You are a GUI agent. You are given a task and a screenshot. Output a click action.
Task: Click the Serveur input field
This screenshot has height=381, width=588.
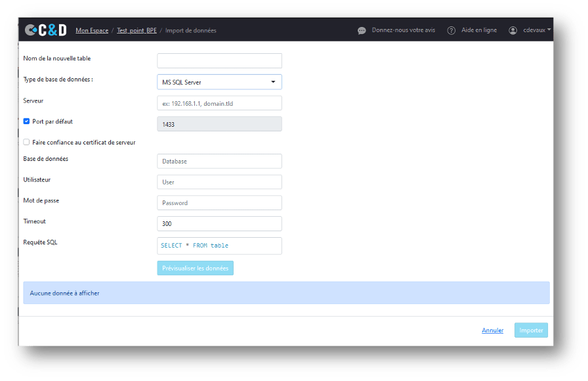coord(219,103)
